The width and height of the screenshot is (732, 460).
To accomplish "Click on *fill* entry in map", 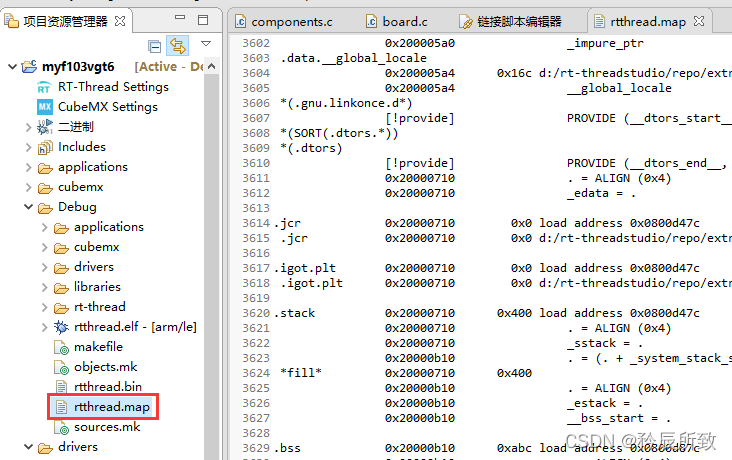I will (x=301, y=373).
